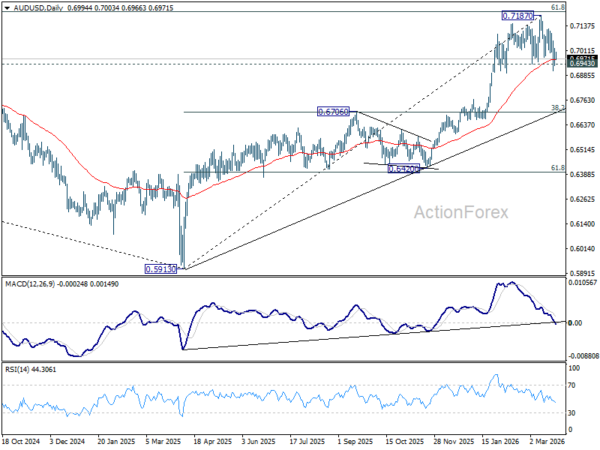Select the upper 61.8 Fibonacci level label
Image resolution: width=600 pixels, height=450 pixels.
click(558, 7)
